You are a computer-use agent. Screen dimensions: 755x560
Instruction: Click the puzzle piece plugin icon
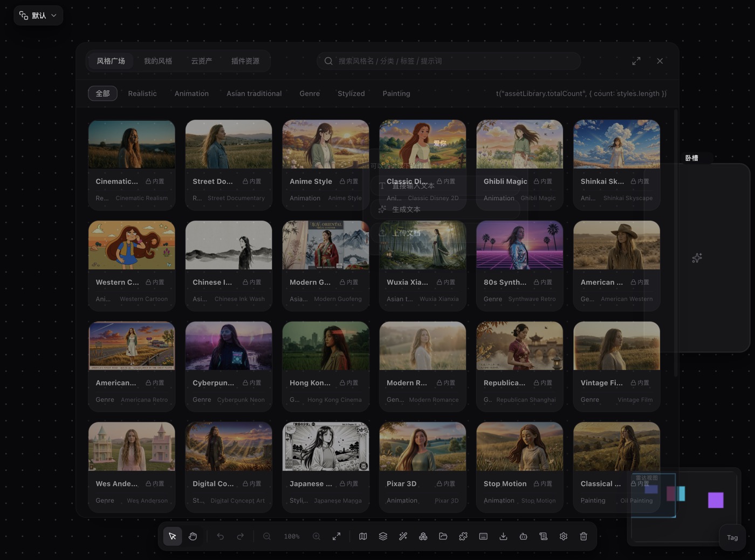click(x=463, y=536)
